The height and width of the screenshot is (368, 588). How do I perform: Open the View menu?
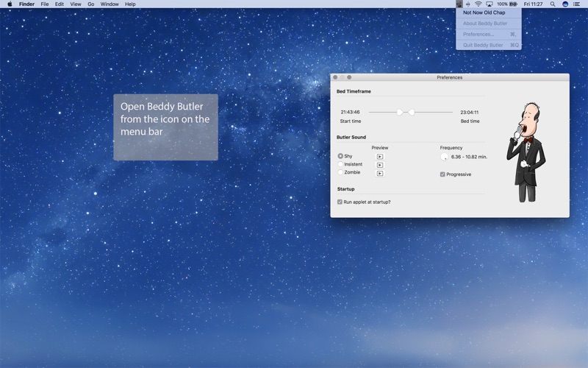click(76, 4)
